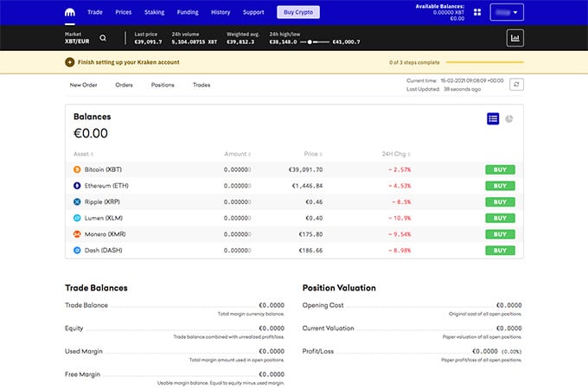Click the Monero price €175.80
The height and width of the screenshot is (389, 588).
(310, 234)
